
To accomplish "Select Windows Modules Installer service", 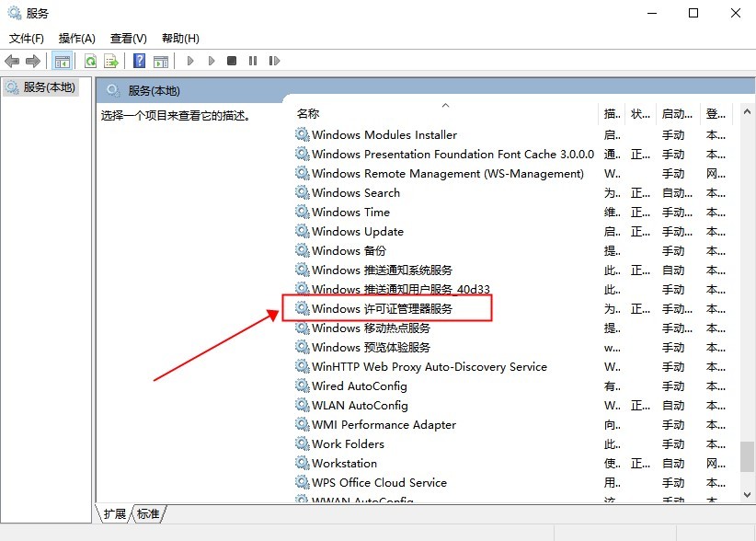I will [x=384, y=135].
